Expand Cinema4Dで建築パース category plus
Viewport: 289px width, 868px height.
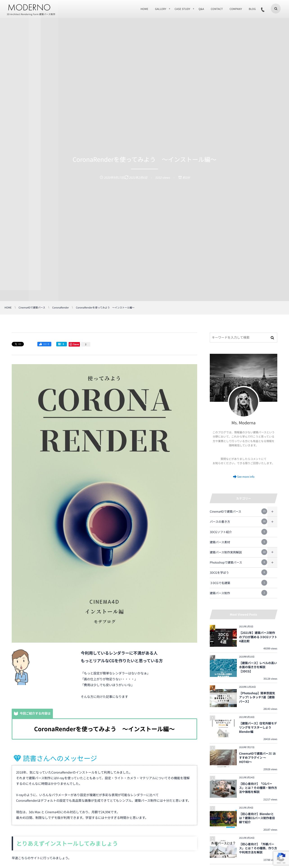tap(272, 512)
